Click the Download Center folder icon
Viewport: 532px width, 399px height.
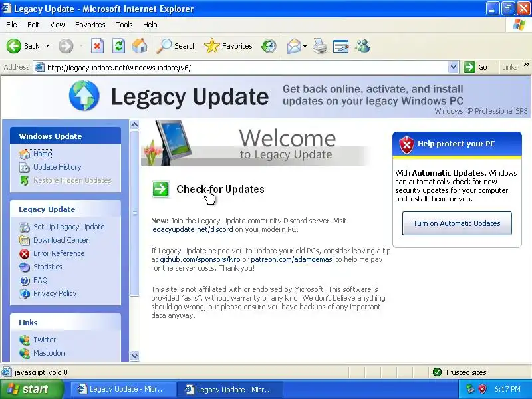coord(25,240)
